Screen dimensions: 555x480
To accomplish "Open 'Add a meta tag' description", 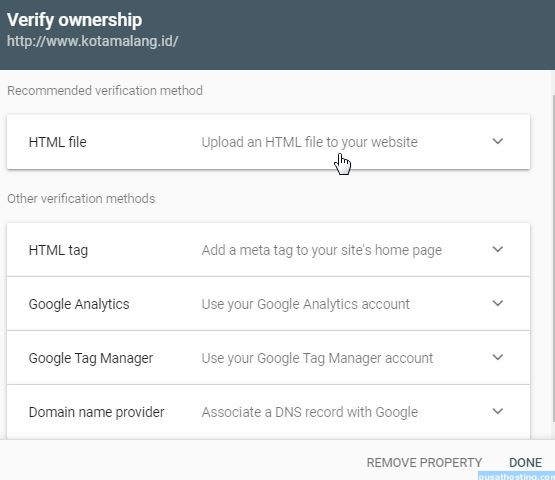I will tap(321, 250).
